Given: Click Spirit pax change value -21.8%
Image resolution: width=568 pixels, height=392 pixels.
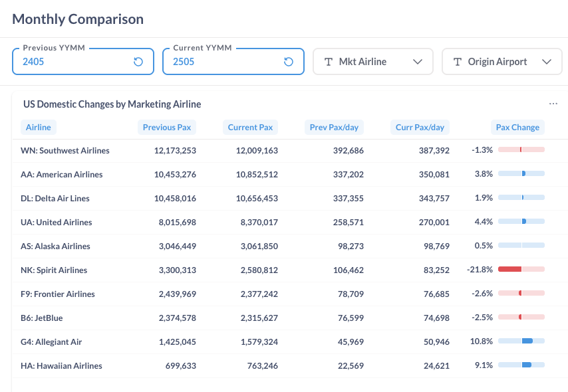Looking at the screenshot, I should click(480, 270).
